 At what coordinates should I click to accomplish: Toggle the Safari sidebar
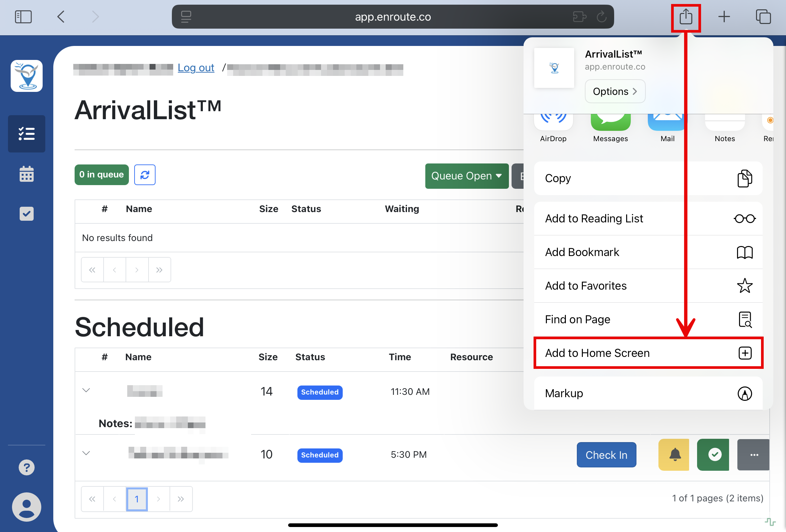[x=23, y=17]
